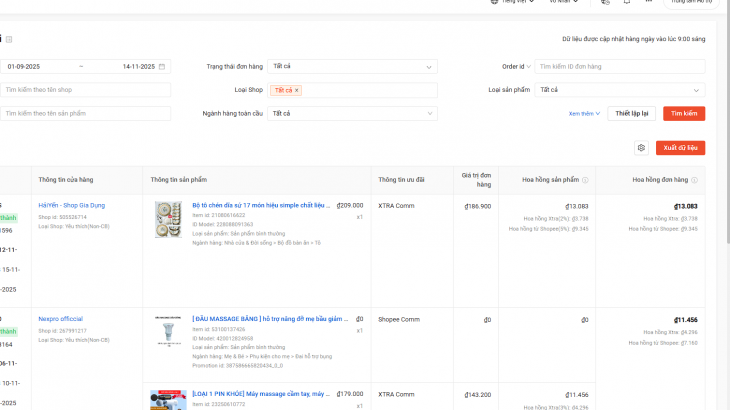Click Item id: 21080616622 text
The image size is (730, 410).
pos(218,215)
